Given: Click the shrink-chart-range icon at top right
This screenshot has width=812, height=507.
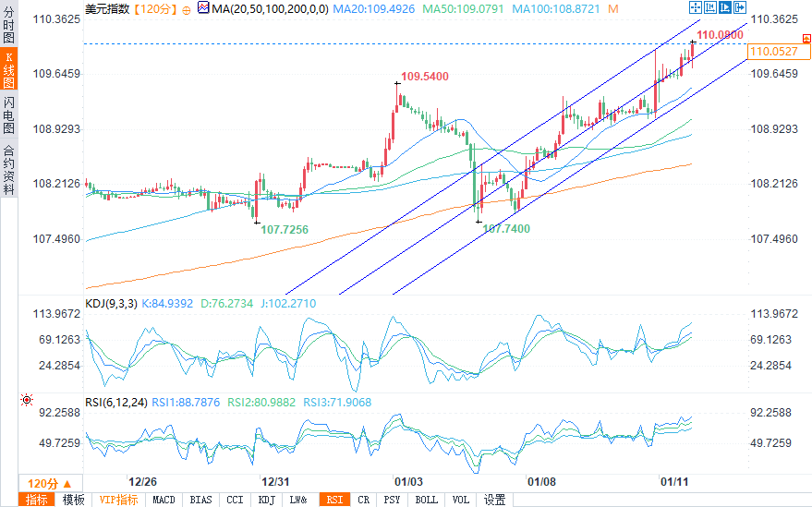Looking at the screenshot, I should click(x=710, y=7).
